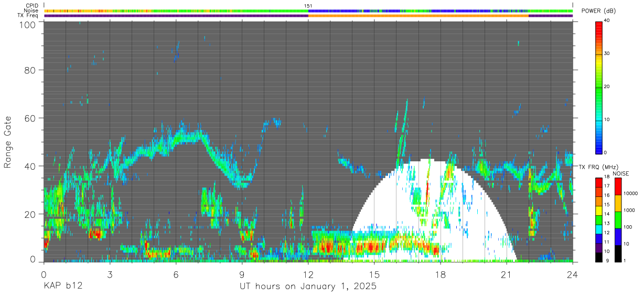The width and height of the screenshot is (644, 297).
Task: Select the purple 10–11 MHz frequency swatch
Action: pos(599,247)
